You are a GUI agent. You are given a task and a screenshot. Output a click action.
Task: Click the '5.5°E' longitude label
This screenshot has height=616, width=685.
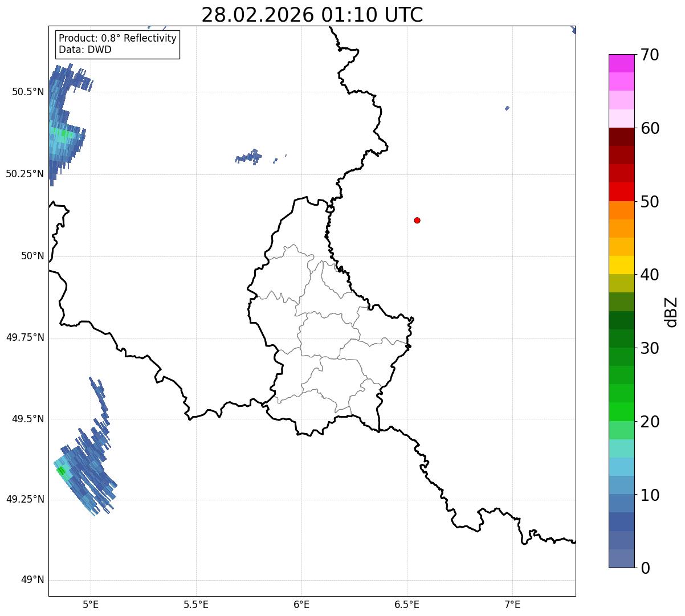coord(196,604)
